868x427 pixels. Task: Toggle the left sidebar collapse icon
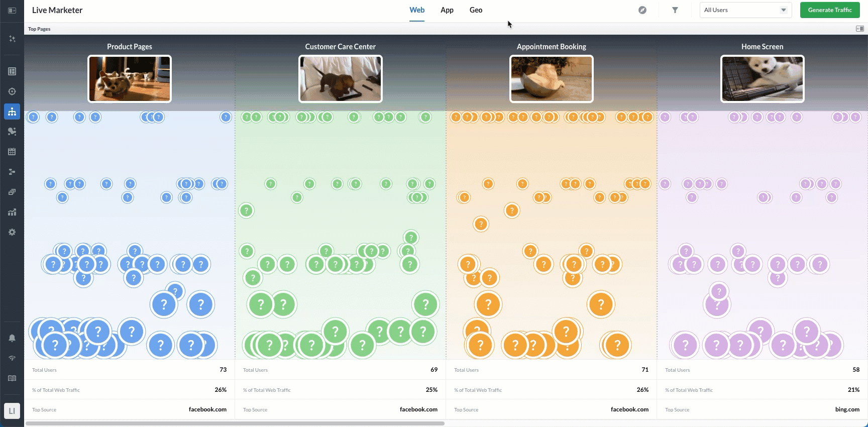[12, 10]
